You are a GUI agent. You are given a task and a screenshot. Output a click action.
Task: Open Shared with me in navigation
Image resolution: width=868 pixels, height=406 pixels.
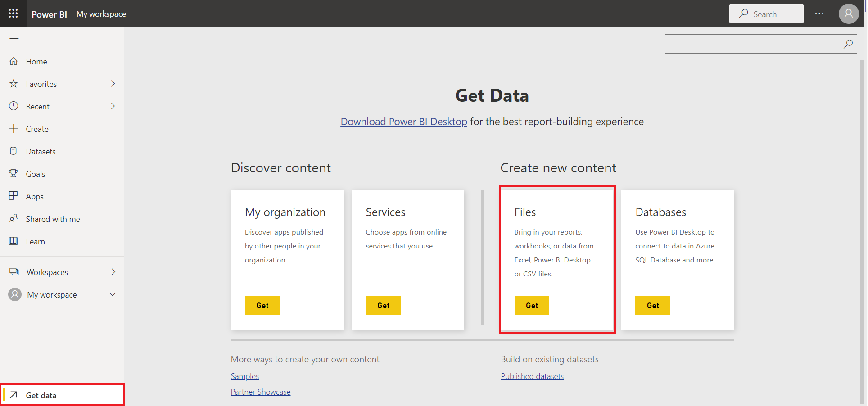coord(62,219)
